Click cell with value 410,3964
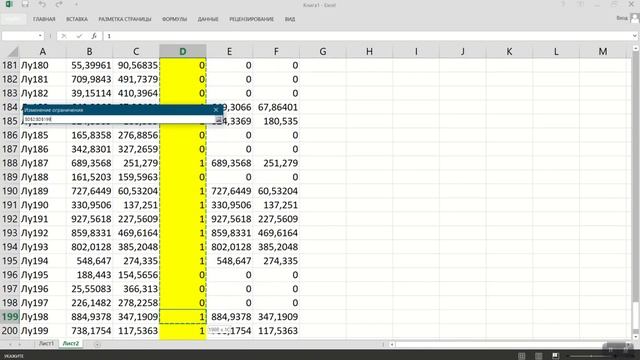This screenshot has width=640, height=360. (x=136, y=93)
